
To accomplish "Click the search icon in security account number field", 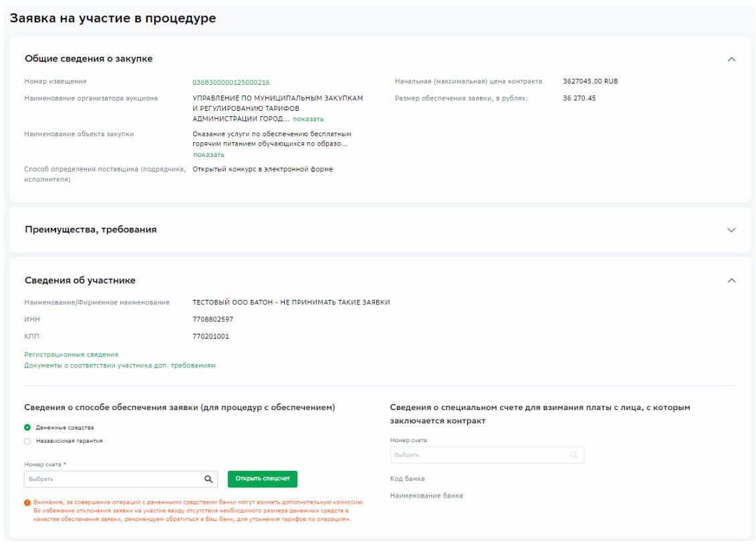I will click(209, 479).
